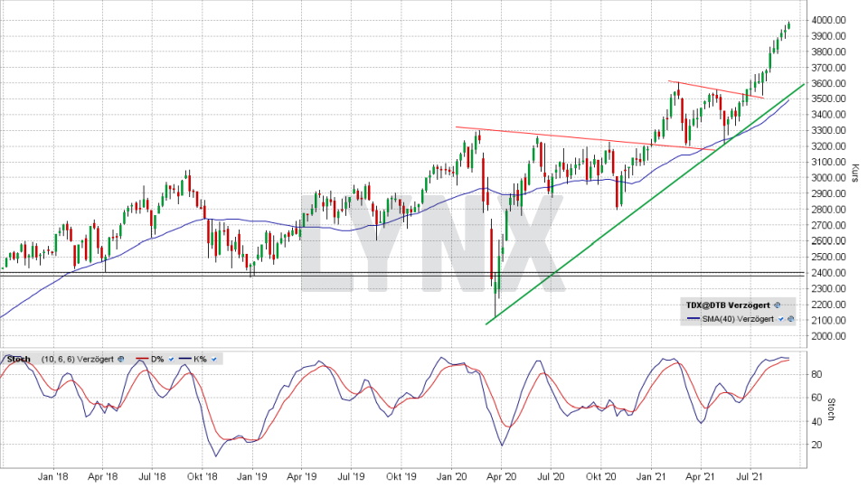
Task: Click the 3000.00 price axis label
Action: point(829,178)
